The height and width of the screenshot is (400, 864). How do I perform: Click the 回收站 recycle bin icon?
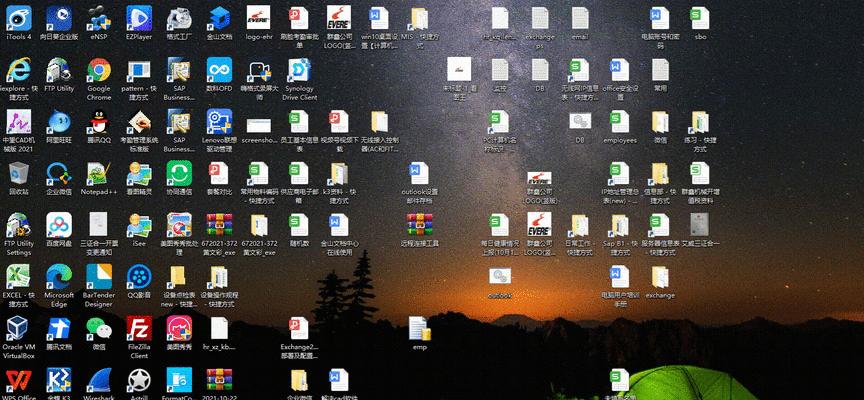tap(19, 174)
